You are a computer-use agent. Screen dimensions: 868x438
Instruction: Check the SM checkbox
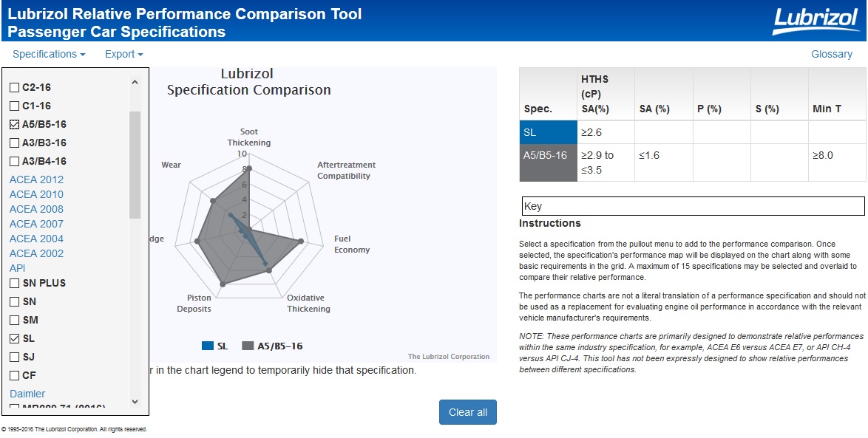pyautogui.click(x=14, y=321)
